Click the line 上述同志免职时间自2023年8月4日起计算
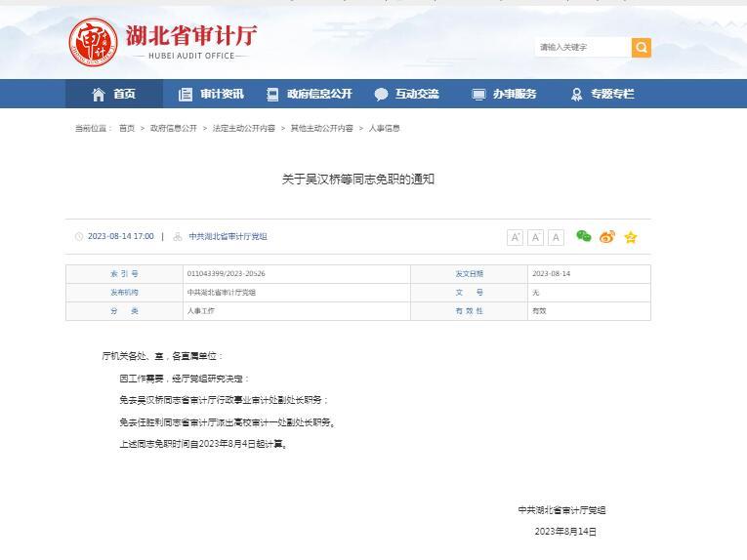747x560 pixels. point(203,444)
